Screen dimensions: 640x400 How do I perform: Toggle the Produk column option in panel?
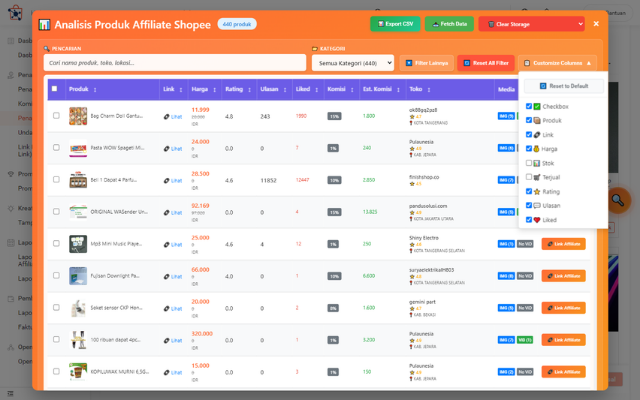pyautogui.click(x=529, y=120)
